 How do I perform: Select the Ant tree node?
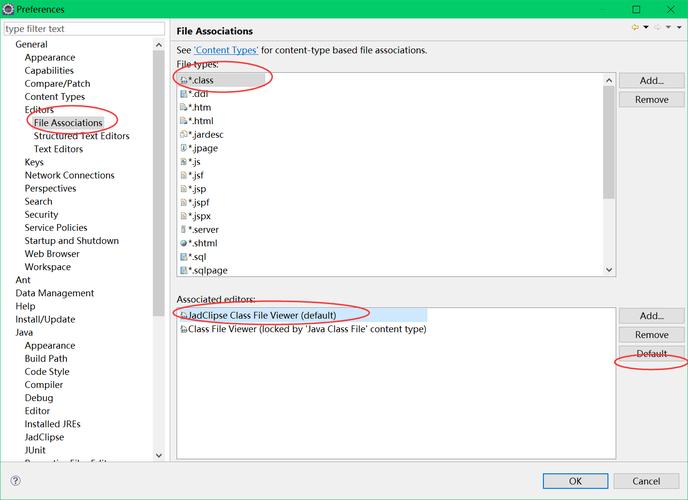23,280
